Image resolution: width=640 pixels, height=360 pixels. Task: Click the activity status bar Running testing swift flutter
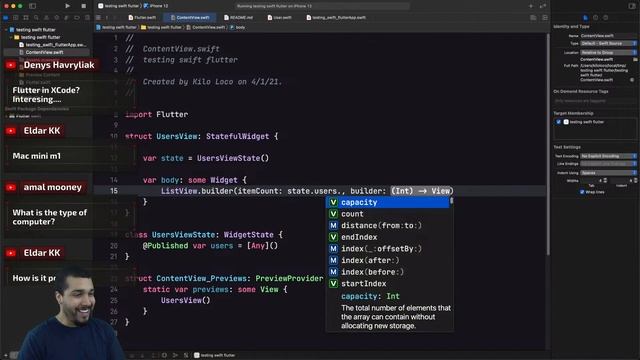pyautogui.click(x=322, y=6)
